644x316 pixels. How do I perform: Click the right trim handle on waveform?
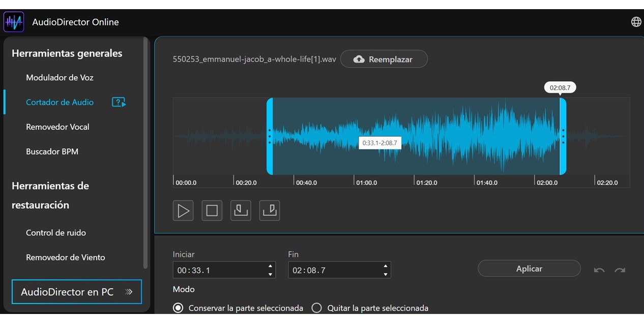[x=563, y=136]
